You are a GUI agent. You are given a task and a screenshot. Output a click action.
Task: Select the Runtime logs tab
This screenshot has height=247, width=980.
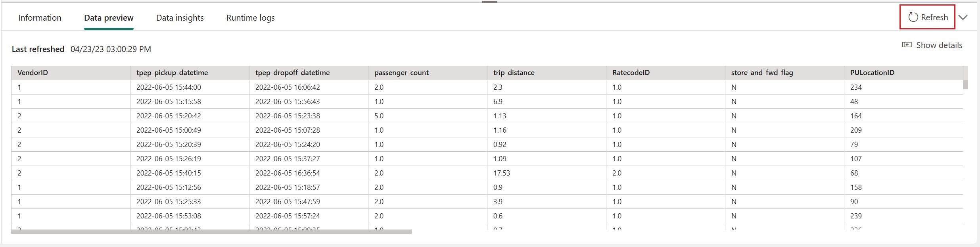pos(251,18)
